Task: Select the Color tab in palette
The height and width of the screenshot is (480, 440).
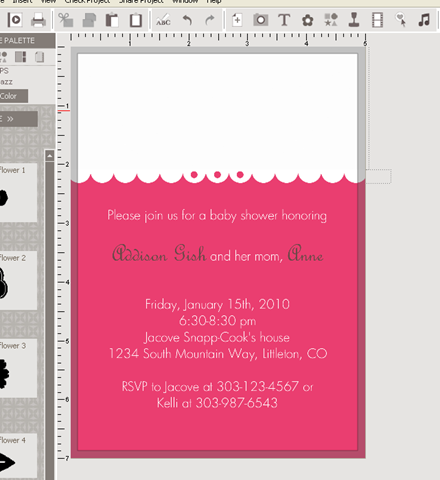Action: click(x=13, y=96)
